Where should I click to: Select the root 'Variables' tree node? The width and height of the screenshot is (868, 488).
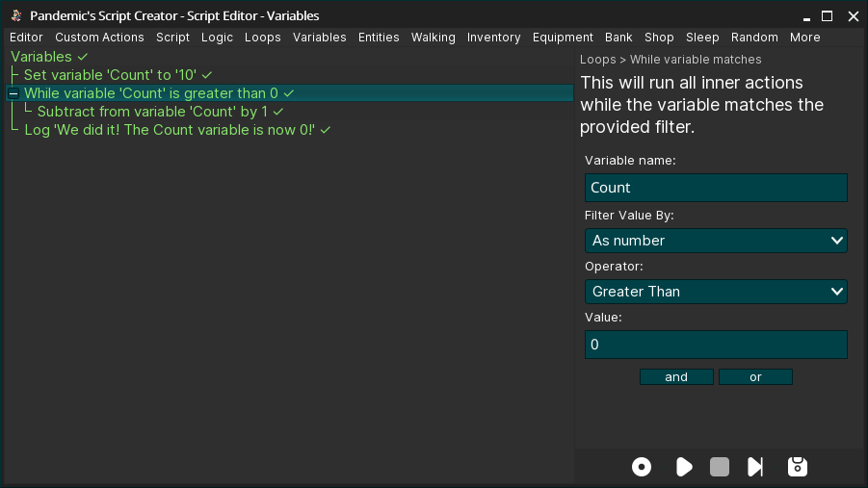41,57
